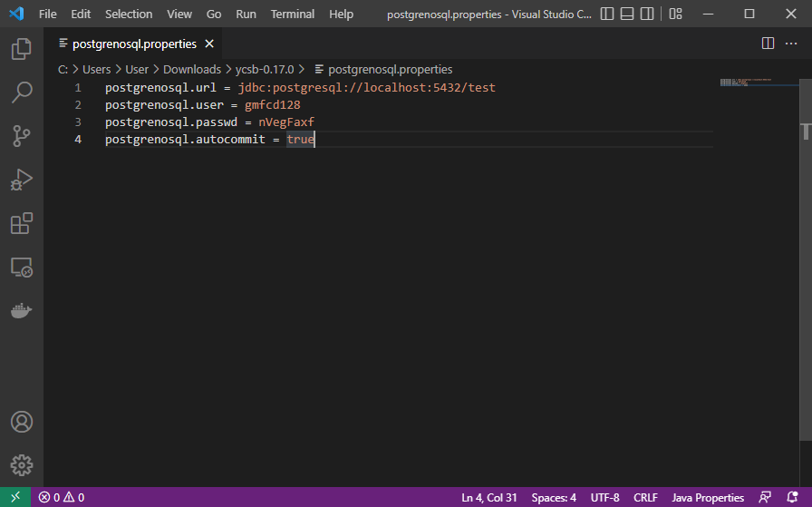Image resolution: width=812 pixels, height=507 pixels.
Task: Click the minimap code preview
Action: 746,83
